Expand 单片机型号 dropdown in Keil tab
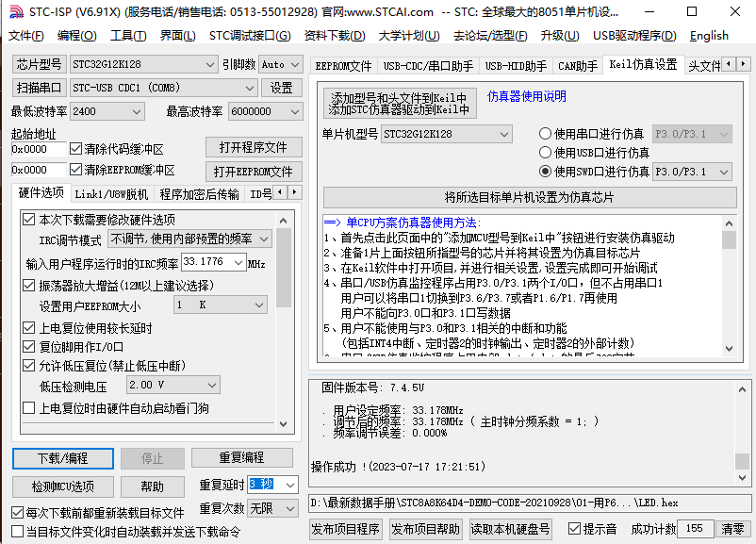 tap(447, 134)
